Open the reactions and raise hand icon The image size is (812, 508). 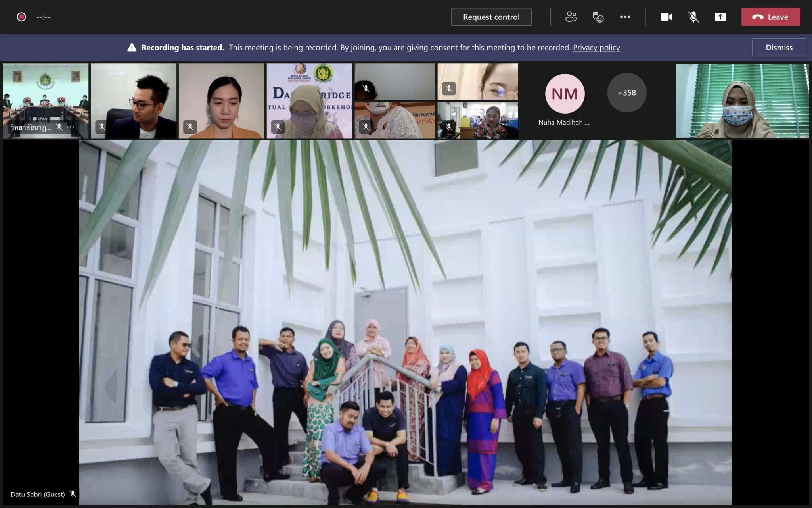[x=598, y=17]
